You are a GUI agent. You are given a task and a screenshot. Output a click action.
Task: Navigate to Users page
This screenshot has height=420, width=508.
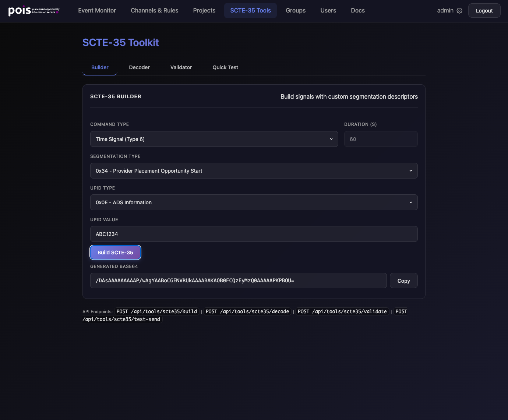pyautogui.click(x=328, y=10)
